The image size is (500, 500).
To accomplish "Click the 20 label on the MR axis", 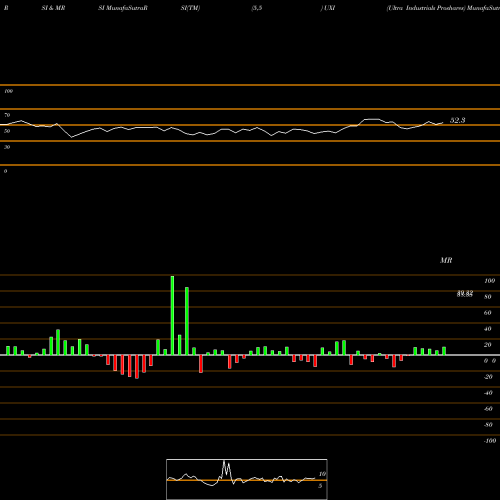I will [x=488, y=345].
